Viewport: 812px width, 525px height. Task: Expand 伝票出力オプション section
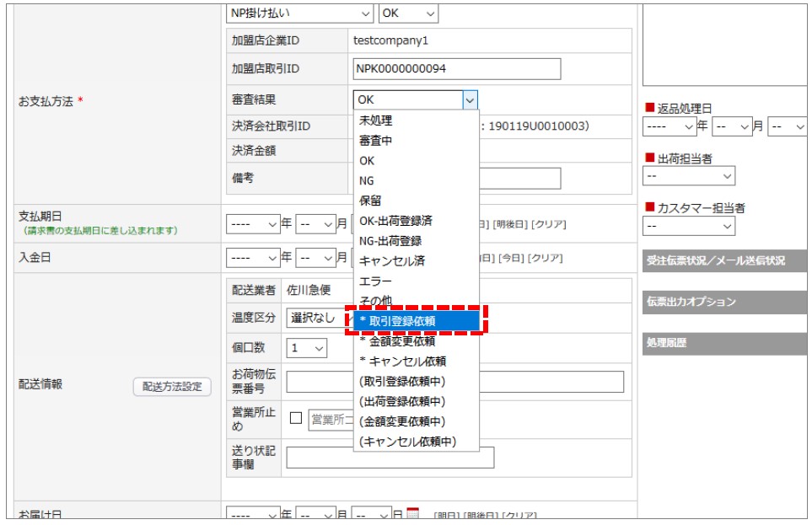coord(724,302)
